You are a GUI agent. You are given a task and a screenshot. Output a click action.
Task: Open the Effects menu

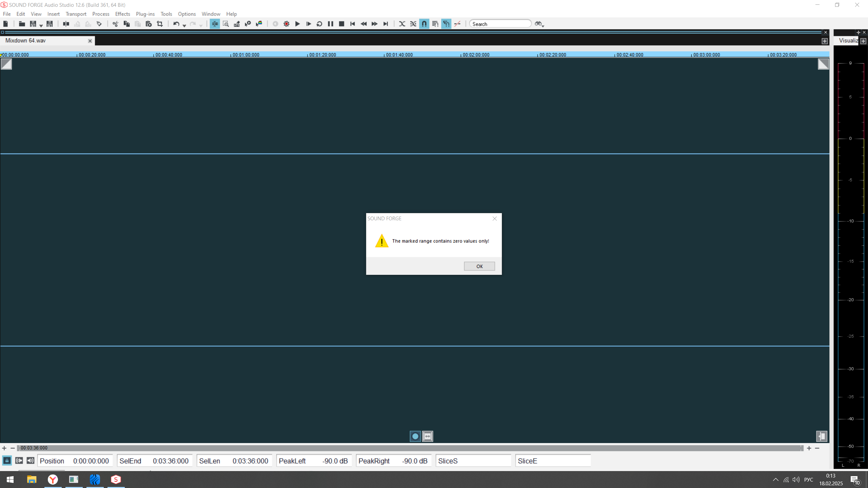tap(122, 14)
